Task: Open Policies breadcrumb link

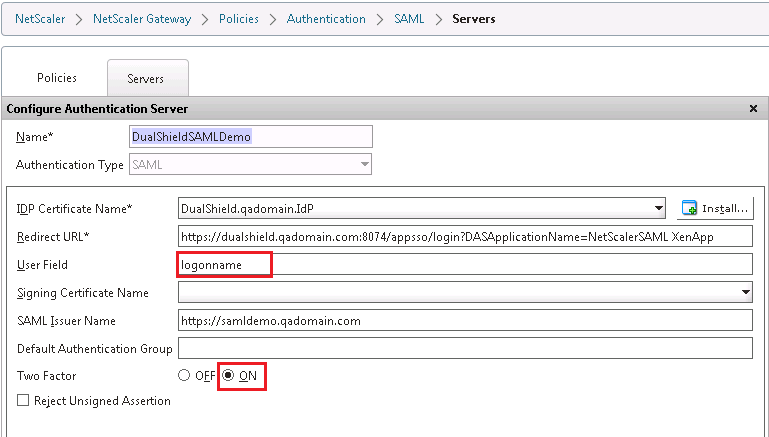Action: click(239, 19)
